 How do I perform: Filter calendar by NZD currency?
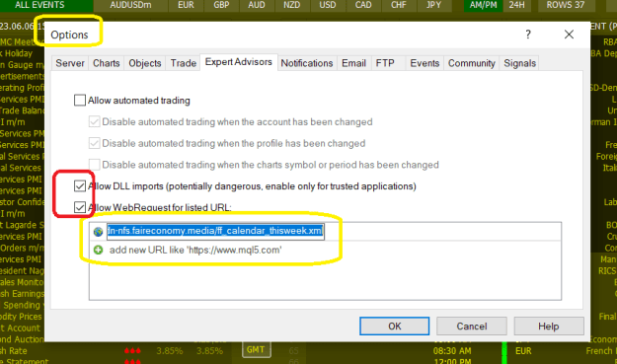pos(291,5)
